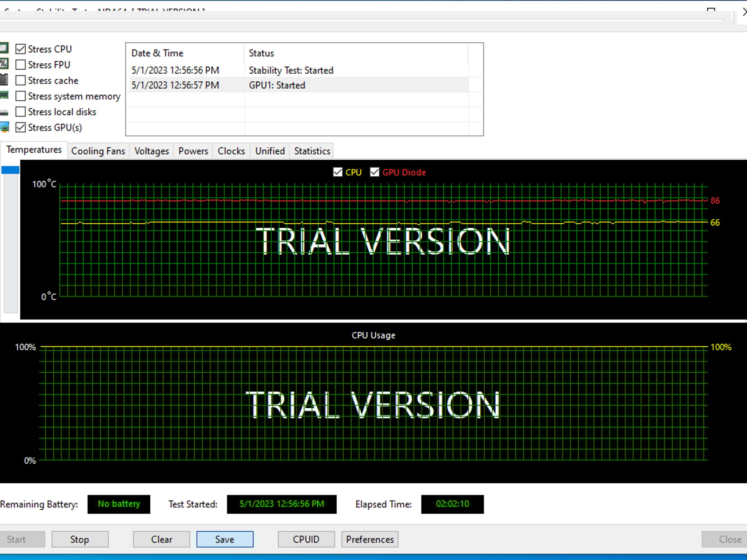Select the GPU1: Started log row

[x=277, y=85]
